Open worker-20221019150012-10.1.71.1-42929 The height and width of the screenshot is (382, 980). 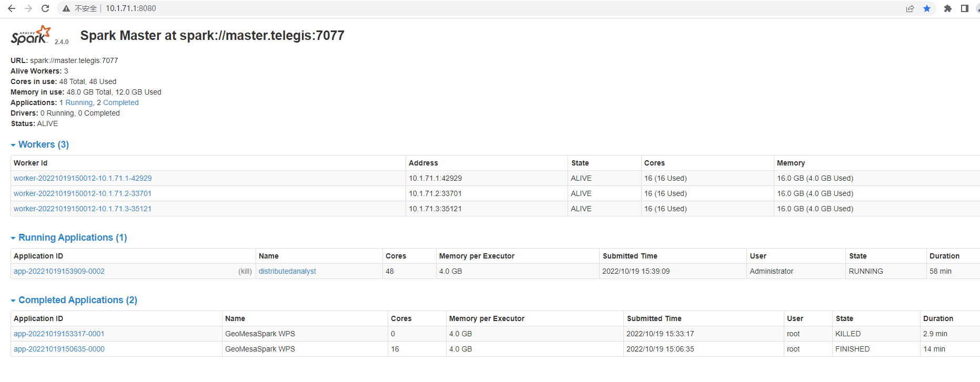coord(83,178)
